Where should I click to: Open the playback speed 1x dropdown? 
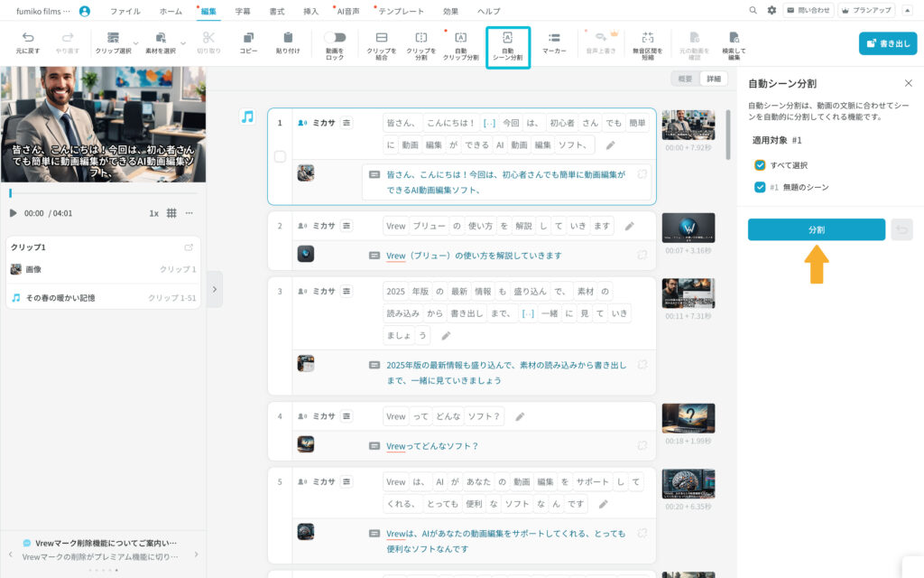tap(153, 213)
